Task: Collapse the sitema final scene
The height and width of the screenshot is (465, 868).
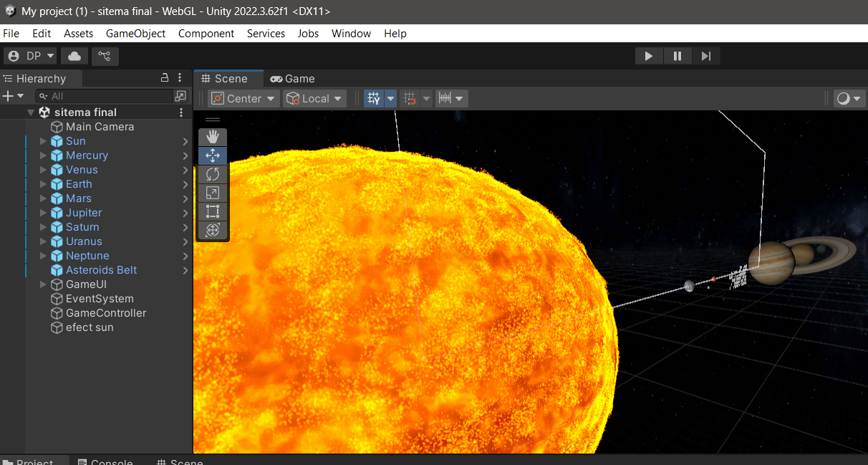Action: tap(31, 112)
